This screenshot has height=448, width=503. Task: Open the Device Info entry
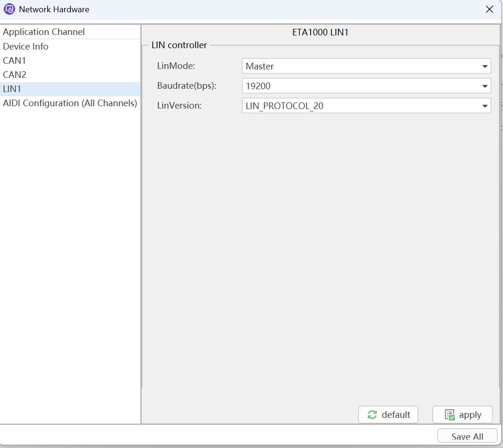(x=25, y=46)
